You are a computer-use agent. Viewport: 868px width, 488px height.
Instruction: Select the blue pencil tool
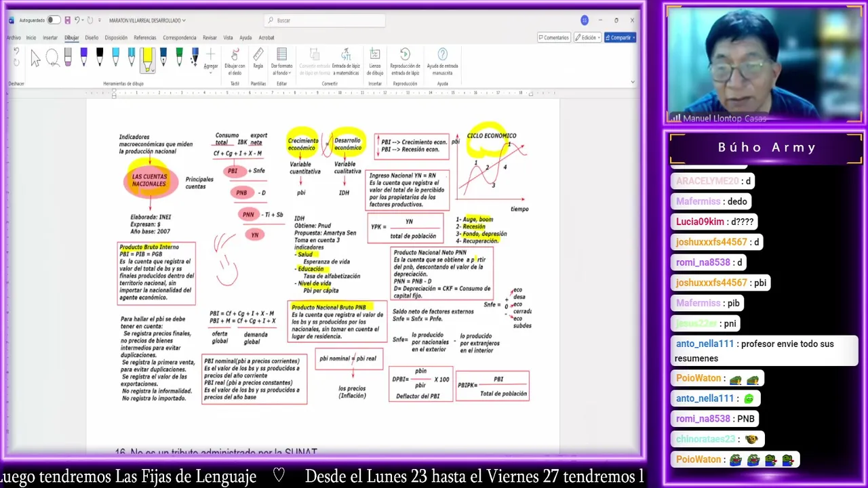coord(131,58)
